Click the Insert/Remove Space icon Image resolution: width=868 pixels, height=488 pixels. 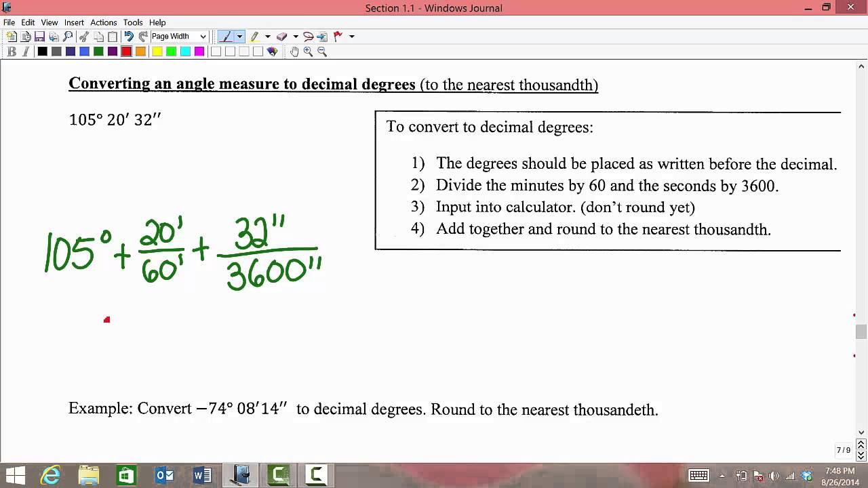322,37
